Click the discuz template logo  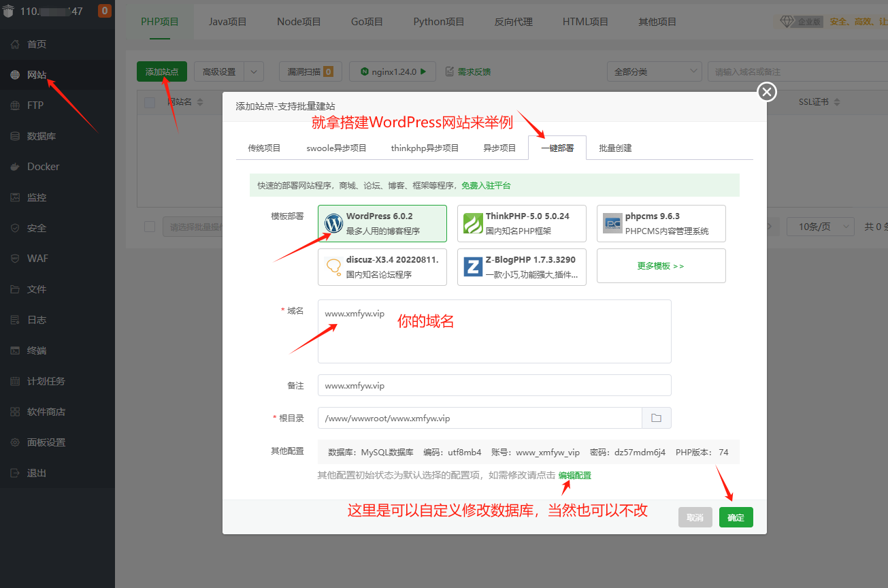tap(333, 267)
